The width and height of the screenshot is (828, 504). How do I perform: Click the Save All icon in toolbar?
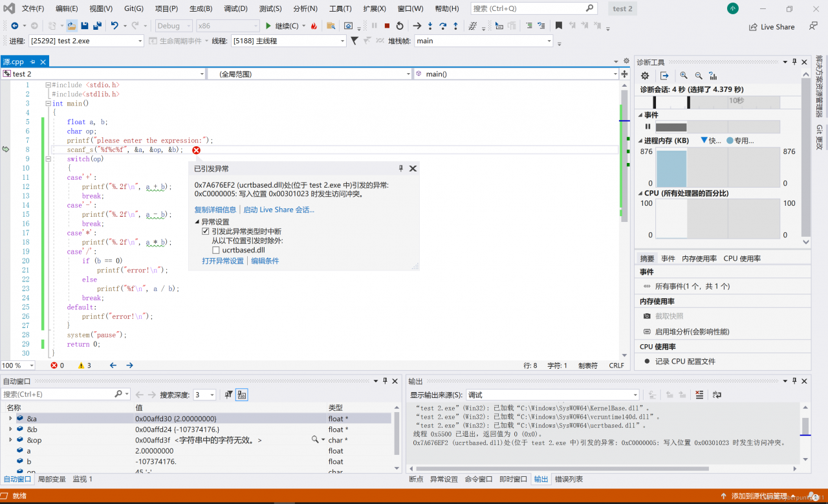click(97, 26)
